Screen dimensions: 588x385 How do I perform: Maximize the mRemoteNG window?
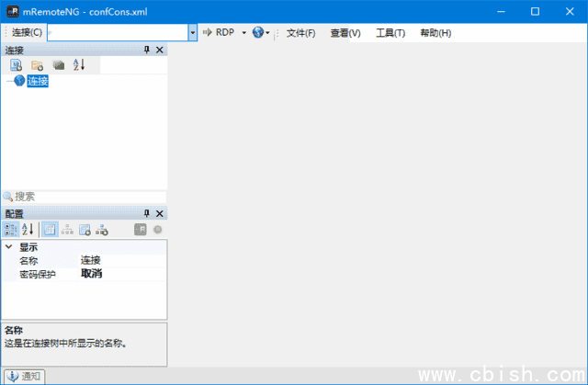(535, 12)
